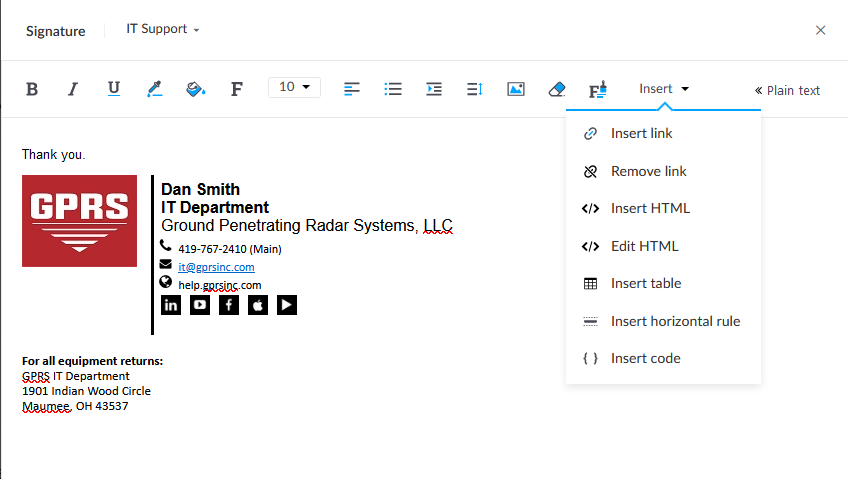Expand the font size 10 dropdown
Screen dimensions: 848x479
tap(294, 88)
